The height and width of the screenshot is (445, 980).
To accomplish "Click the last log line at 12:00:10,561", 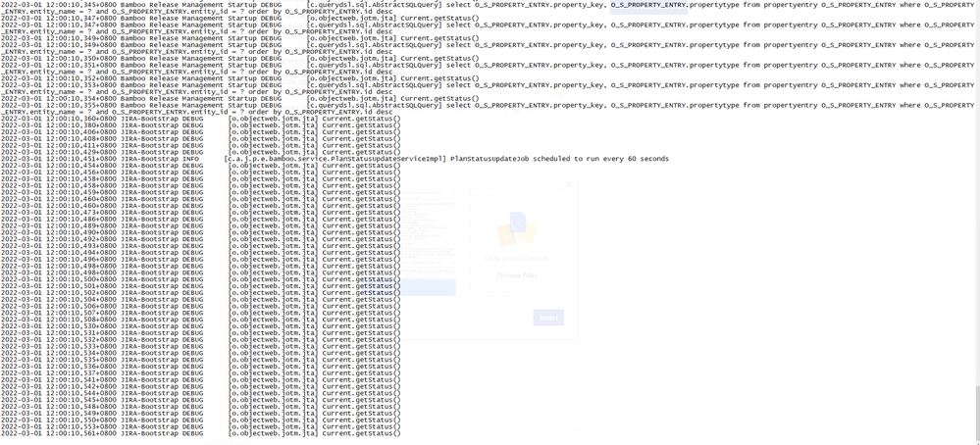I will point(200,433).
